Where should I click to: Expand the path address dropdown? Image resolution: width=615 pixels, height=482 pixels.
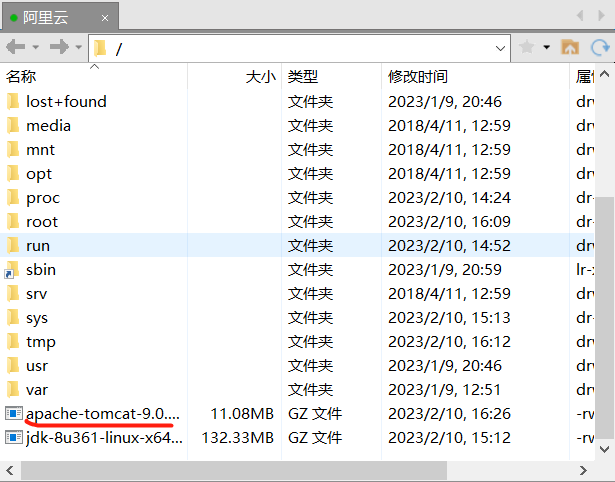500,48
